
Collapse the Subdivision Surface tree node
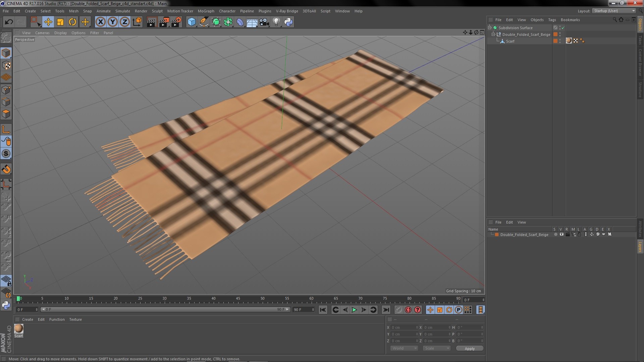pos(490,28)
